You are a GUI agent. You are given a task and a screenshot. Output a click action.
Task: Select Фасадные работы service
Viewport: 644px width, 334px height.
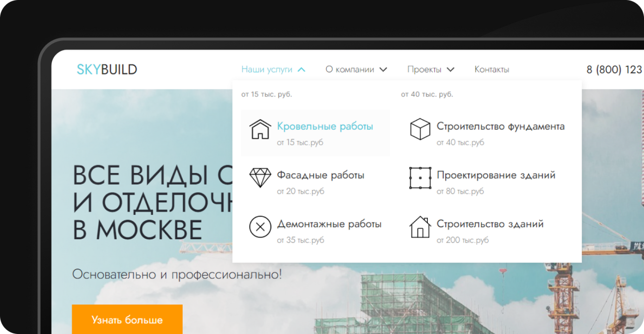[321, 175]
